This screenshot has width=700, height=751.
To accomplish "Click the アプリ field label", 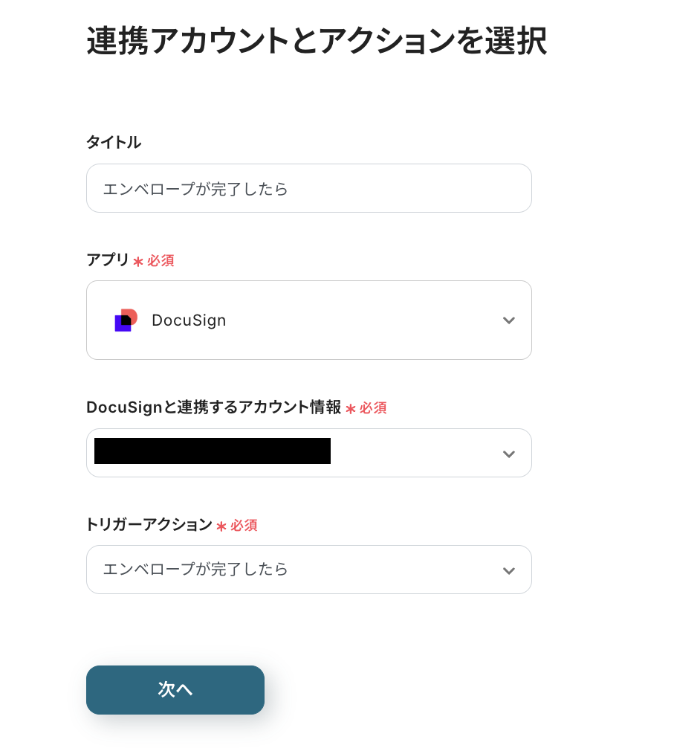I will tap(108, 260).
